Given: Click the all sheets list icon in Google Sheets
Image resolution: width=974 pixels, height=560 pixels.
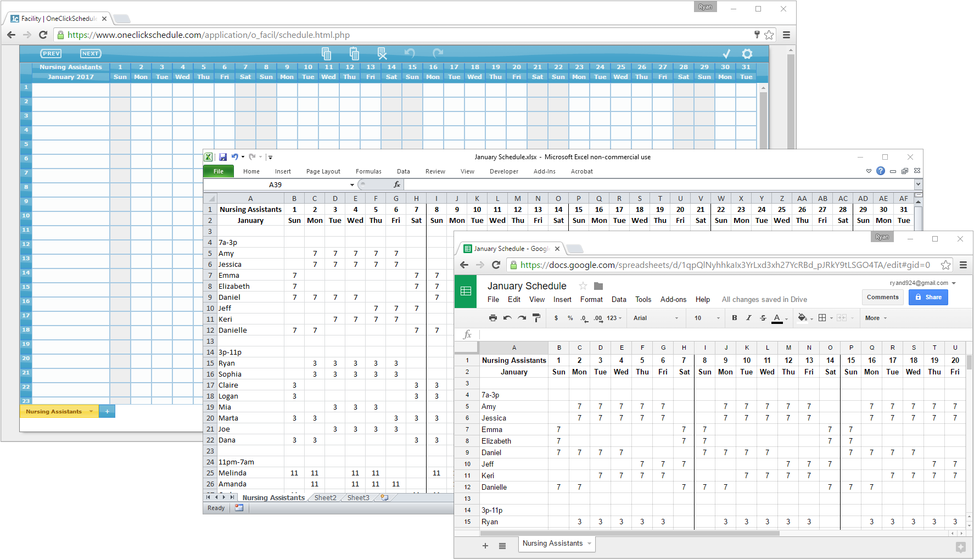Looking at the screenshot, I should (x=502, y=546).
